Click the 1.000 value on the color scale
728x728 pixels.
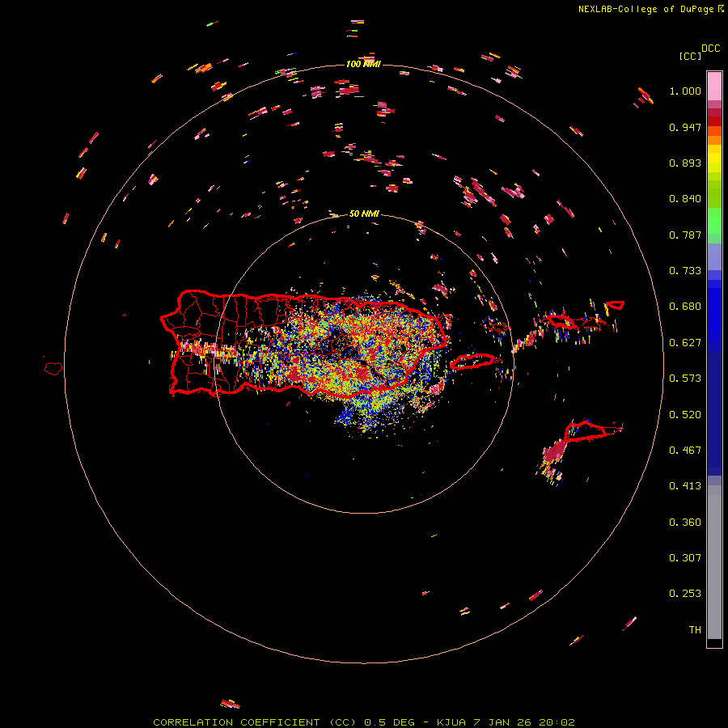click(685, 91)
